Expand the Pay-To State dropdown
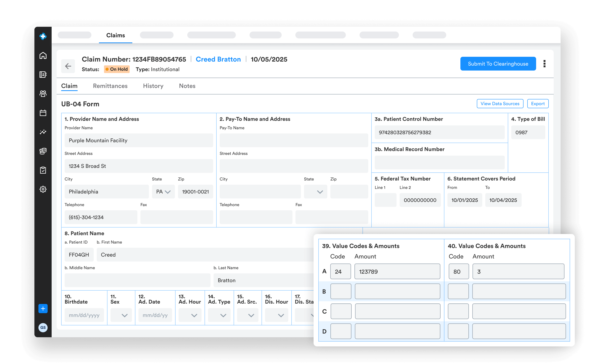Image resolution: width=595 pixels, height=364 pixels. [315, 192]
